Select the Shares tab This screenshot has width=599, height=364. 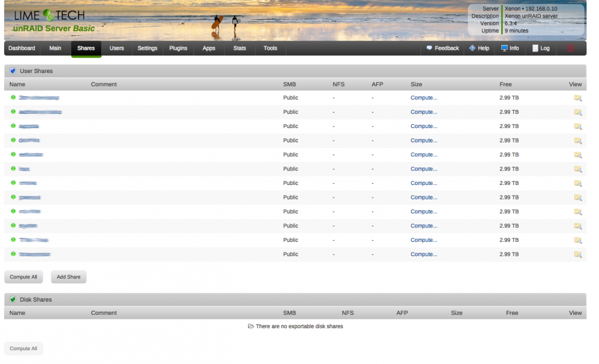86,48
